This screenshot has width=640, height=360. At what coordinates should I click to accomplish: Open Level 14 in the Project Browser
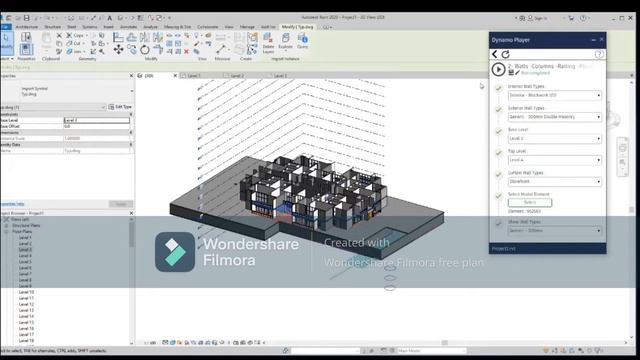click(x=27, y=316)
